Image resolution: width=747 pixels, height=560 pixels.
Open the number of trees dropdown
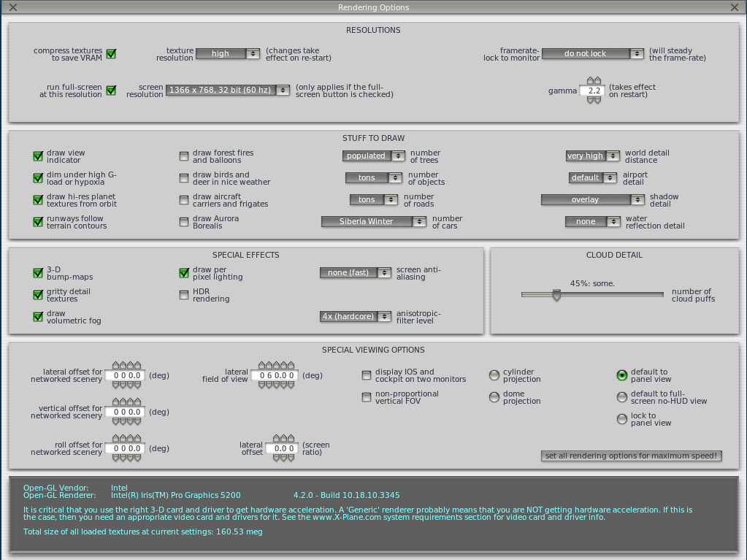374,156
